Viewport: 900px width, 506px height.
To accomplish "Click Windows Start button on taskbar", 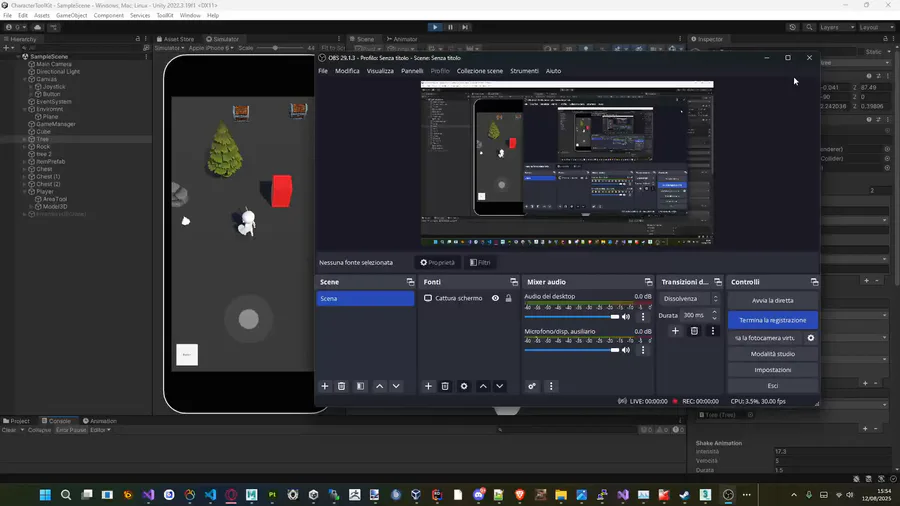I will (45, 495).
